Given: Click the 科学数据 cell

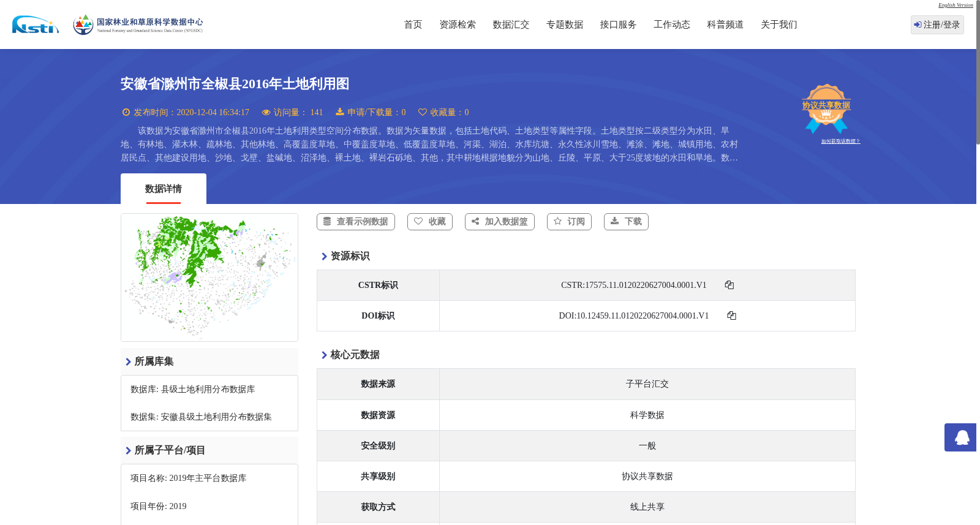Looking at the screenshot, I should (x=647, y=415).
